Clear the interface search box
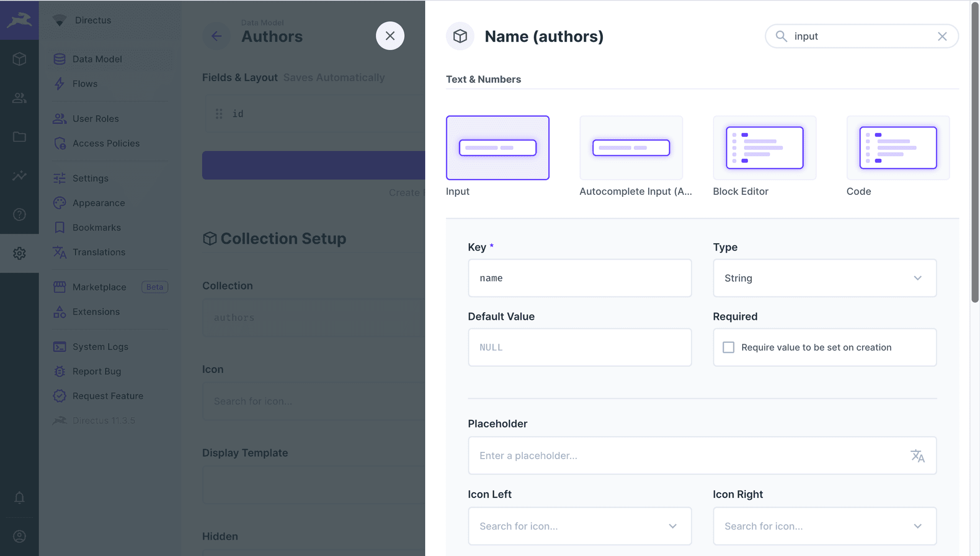 click(942, 36)
